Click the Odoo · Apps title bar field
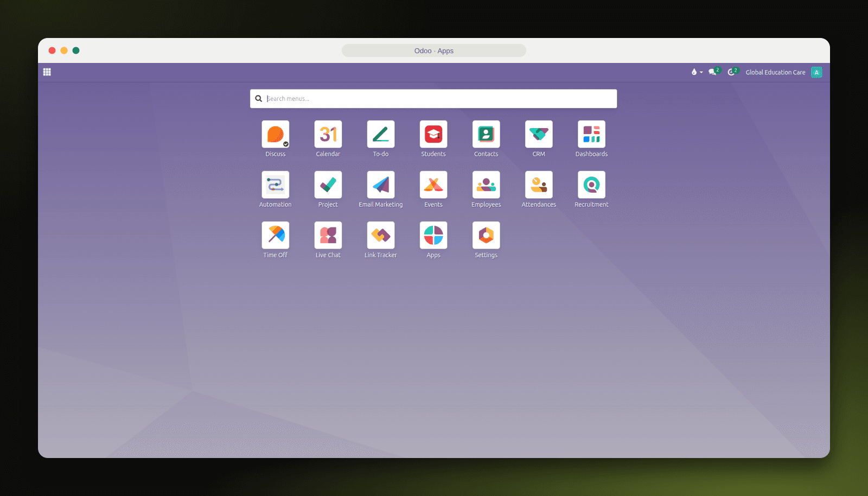This screenshot has width=868, height=496. (x=434, y=50)
